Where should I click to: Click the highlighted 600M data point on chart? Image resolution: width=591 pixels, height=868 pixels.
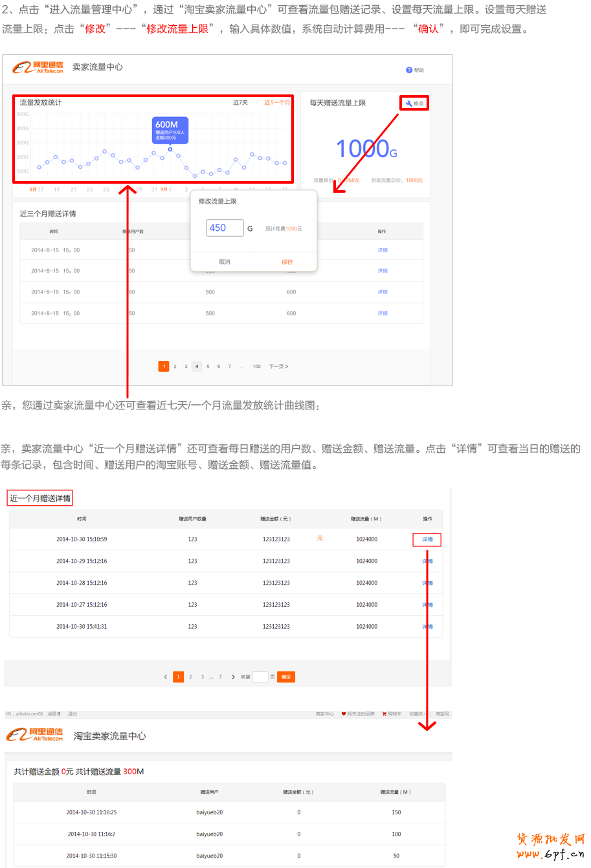coord(170,149)
